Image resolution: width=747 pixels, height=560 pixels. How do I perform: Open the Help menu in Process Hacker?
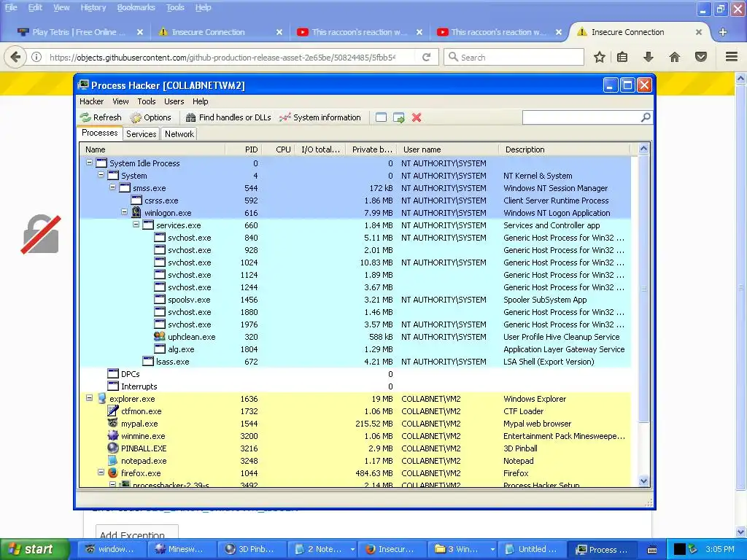(201, 101)
